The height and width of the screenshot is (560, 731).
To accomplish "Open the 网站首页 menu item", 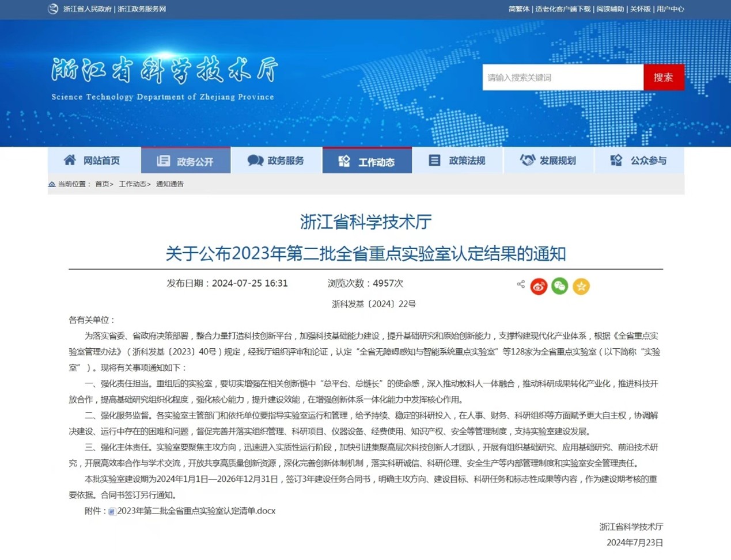I will click(x=94, y=160).
